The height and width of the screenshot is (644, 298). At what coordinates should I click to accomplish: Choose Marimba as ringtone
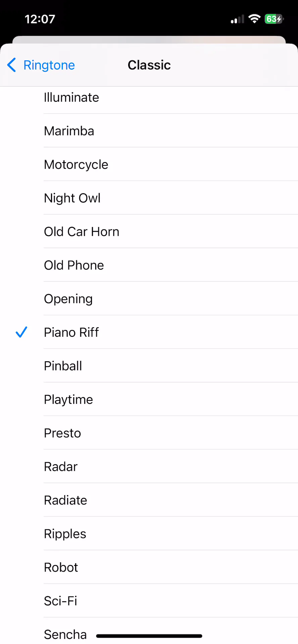click(69, 131)
